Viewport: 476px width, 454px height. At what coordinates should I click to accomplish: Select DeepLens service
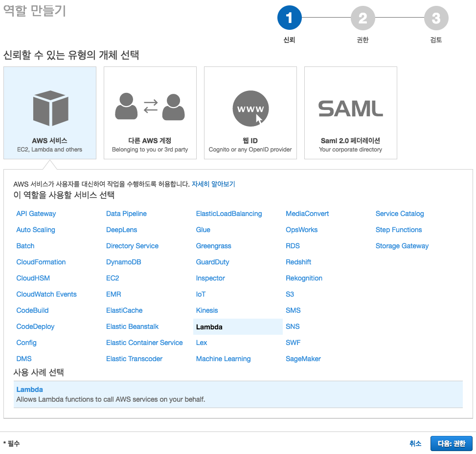(122, 230)
